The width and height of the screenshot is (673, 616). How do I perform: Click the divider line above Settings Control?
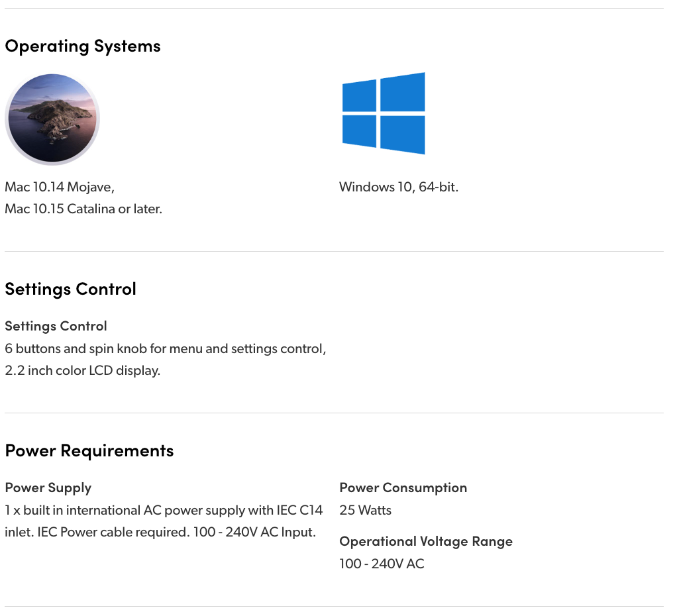tap(334, 252)
